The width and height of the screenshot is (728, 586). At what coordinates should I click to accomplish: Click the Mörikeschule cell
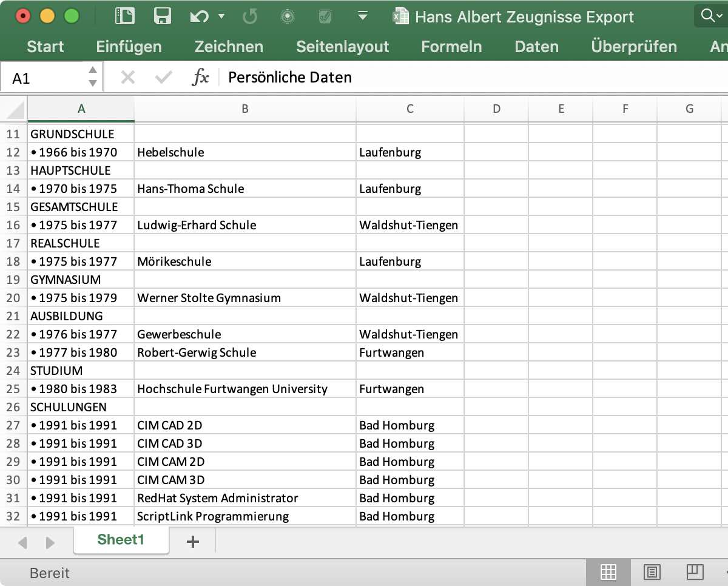pyautogui.click(x=245, y=261)
